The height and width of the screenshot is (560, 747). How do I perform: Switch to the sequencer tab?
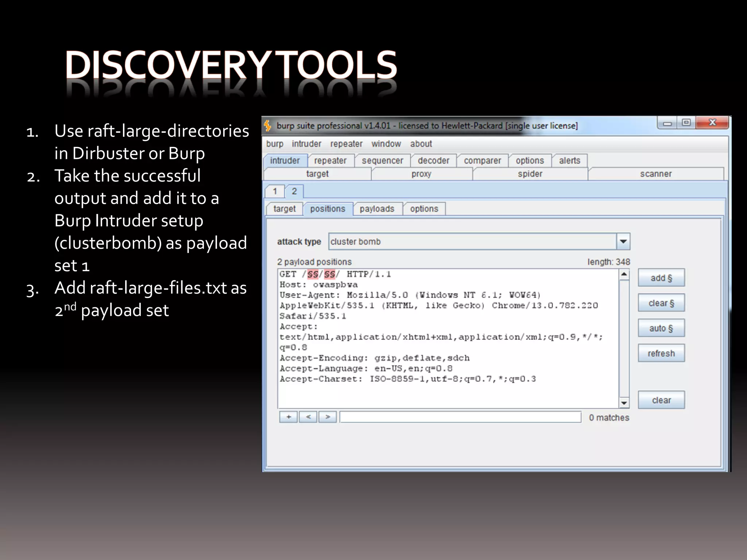[382, 160]
